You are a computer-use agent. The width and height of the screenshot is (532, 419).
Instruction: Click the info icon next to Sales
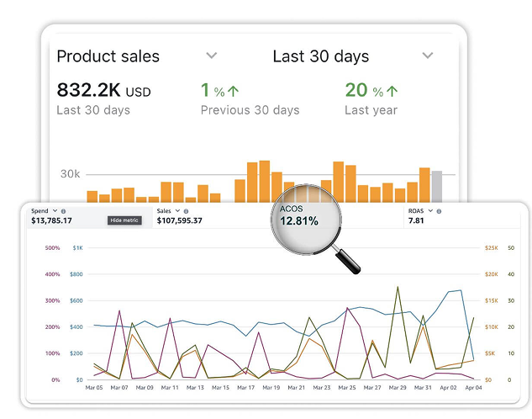pyautogui.click(x=186, y=210)
